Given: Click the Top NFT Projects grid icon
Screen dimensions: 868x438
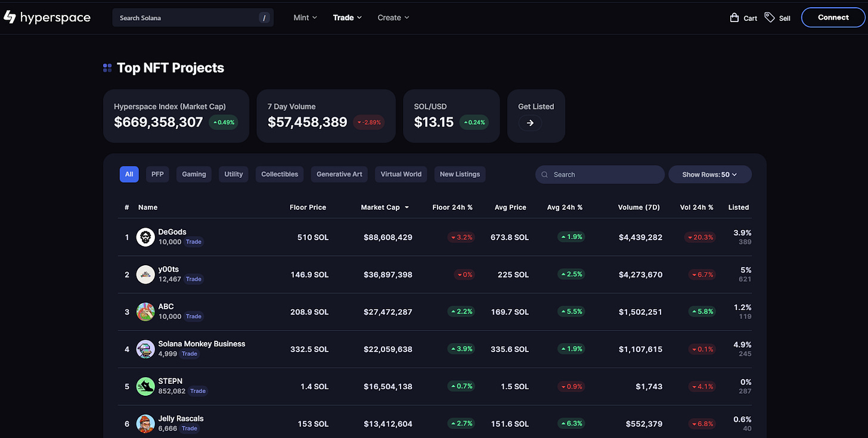Looking at the screenshot, I should 107,68.
